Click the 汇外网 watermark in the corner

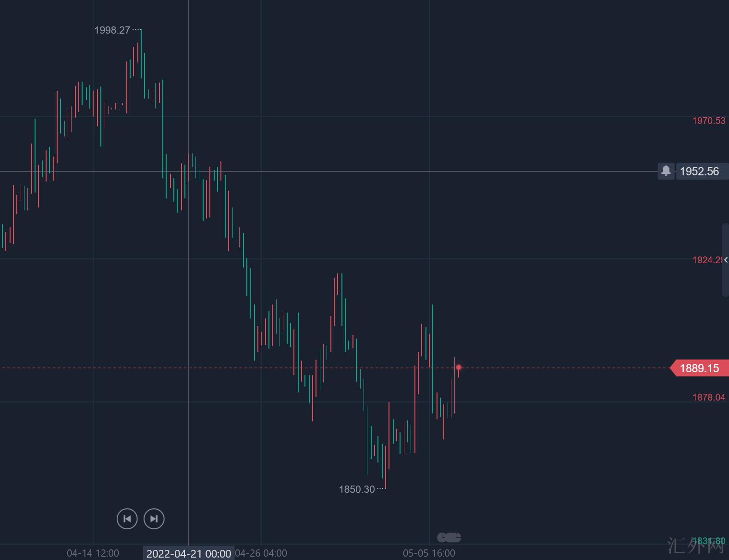pyautogui.click(x=695, y=546)
